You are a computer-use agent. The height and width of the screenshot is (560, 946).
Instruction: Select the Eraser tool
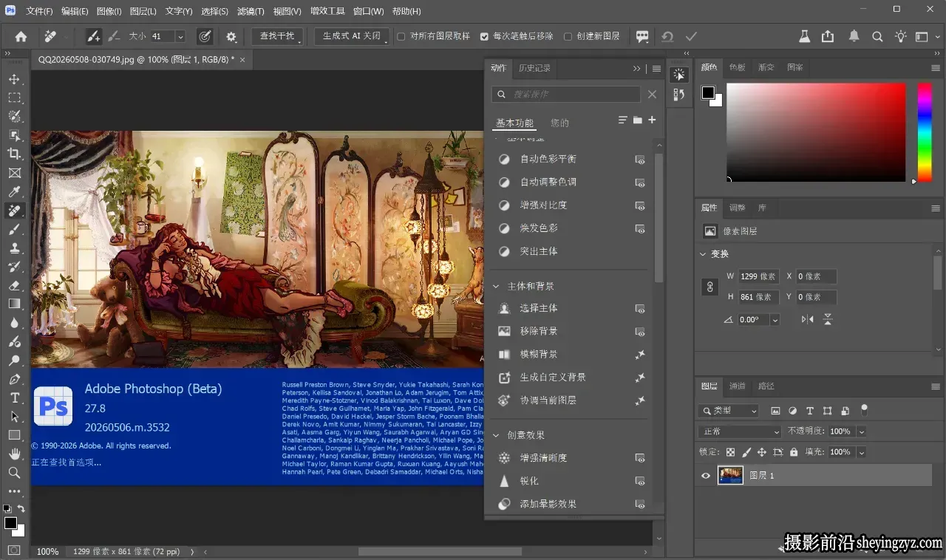[14, 285]
